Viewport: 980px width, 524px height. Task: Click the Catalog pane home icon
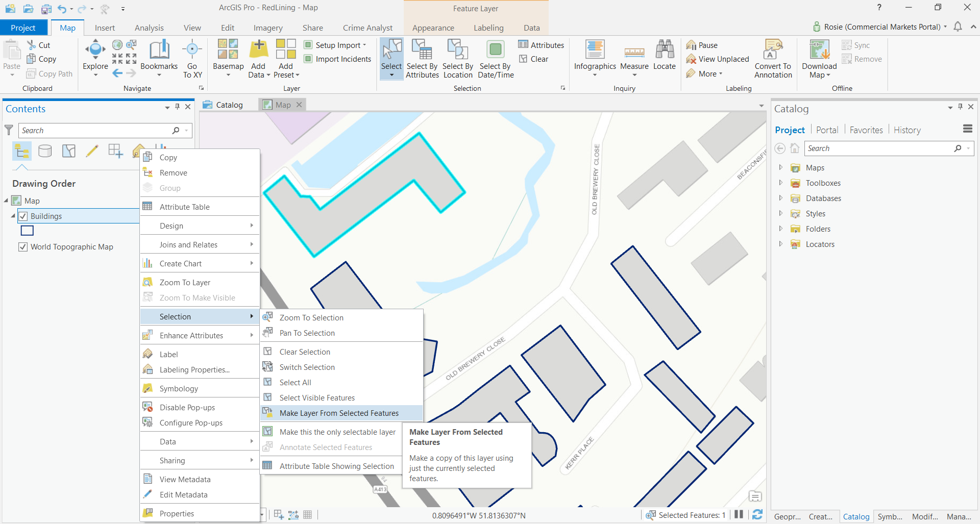pyautogui.click(x=795, y=148)
